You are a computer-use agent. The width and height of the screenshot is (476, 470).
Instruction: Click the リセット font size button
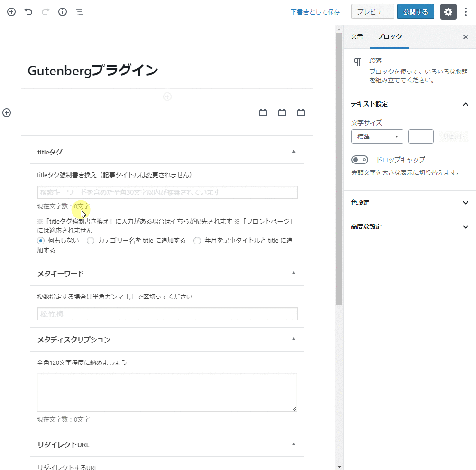coord(454,136)
